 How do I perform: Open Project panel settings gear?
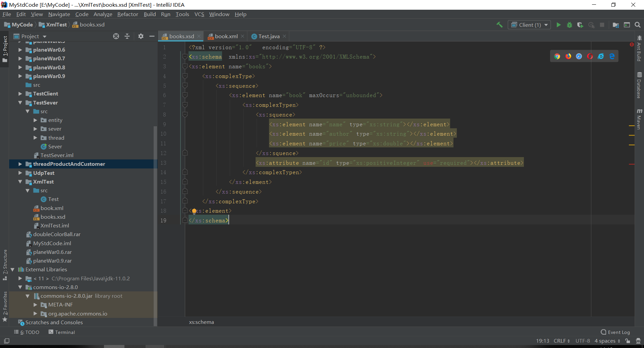coord(141,36)
